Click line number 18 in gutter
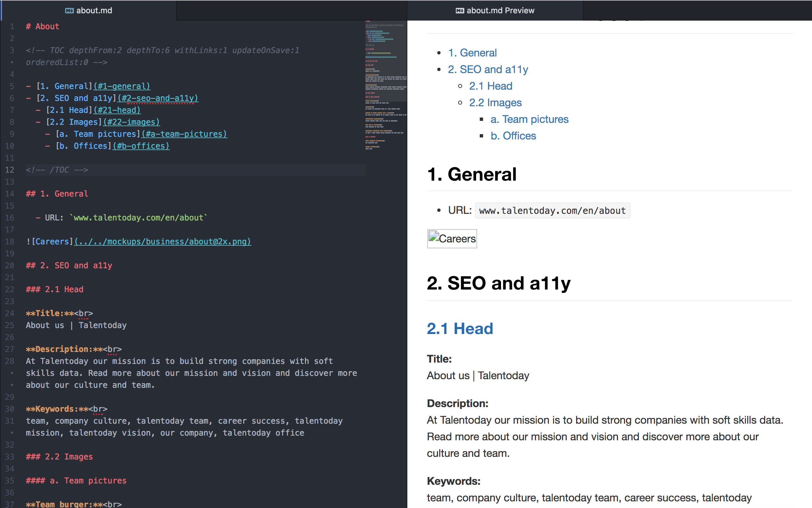 (10, 242)
